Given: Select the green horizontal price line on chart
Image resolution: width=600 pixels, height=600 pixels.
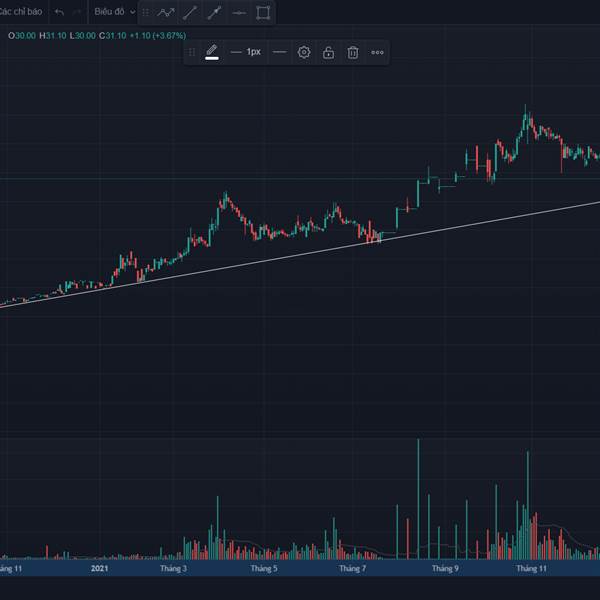Looking at the screenshot, I should point(300,178).
